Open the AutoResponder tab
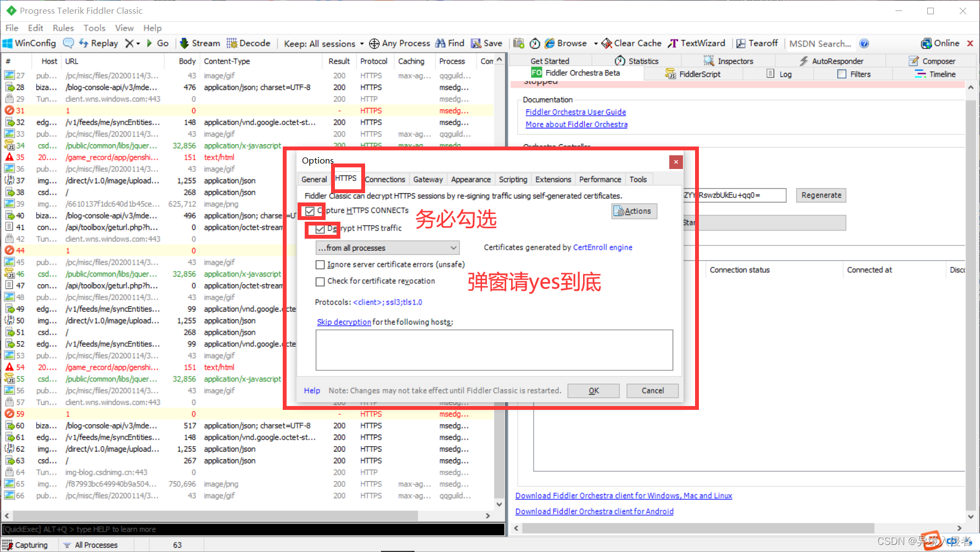This screenshot has height=552, width=980. 831,61
